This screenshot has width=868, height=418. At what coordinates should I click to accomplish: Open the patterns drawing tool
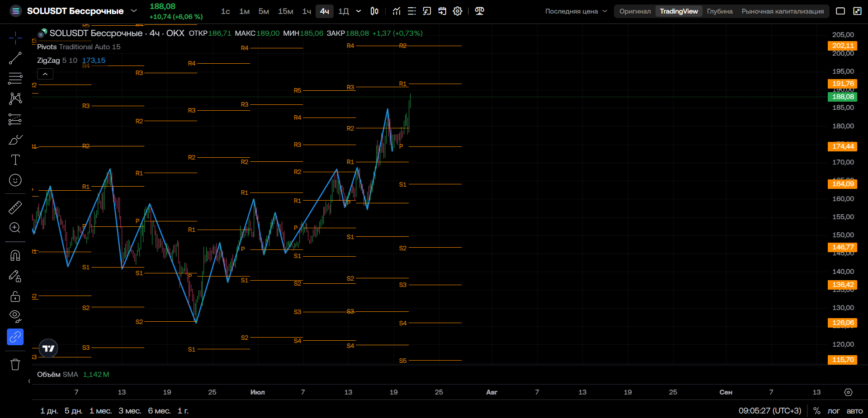(x=15, y=99)
